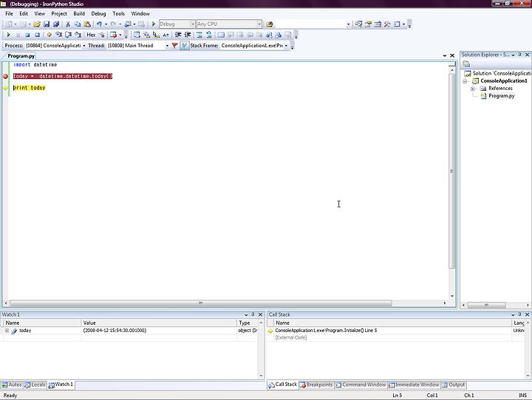Image resolution: width=532 pixels, height=400 pixels.
Task: Cut selection with the scissors icon
Action: [68, 24]
